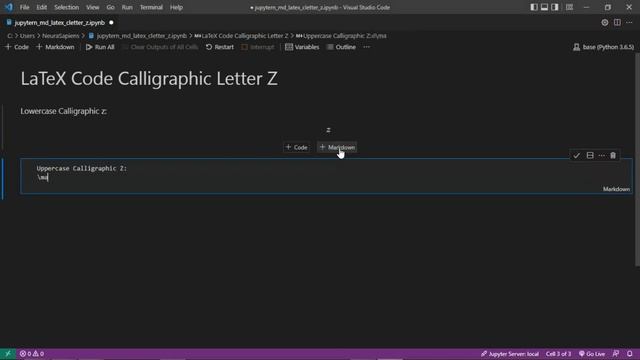This screenshot has width=640, height=360.
Task: Click the Uppercase Calligraphic Z breadcrumb
Action: (x=341, y=36)
